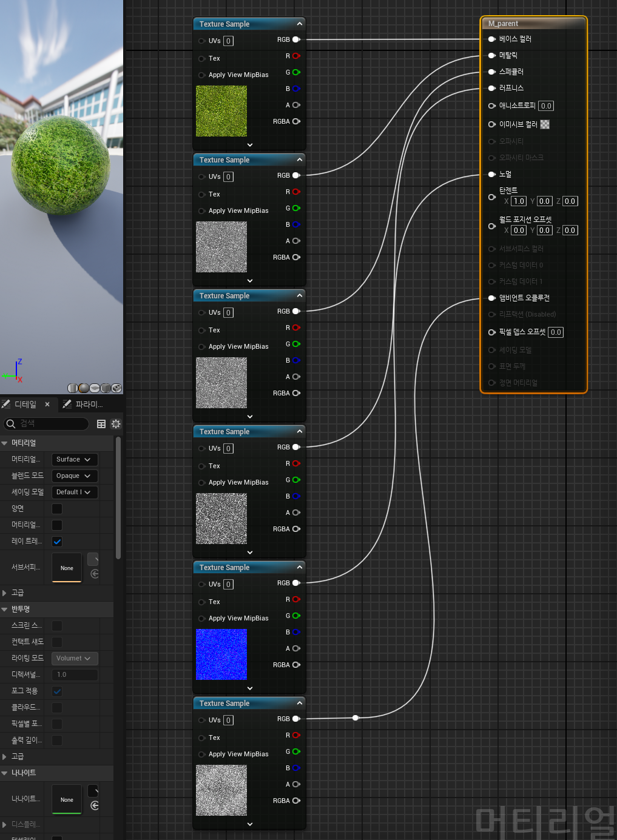Edit the 디렉셔널 1.0 value field
Viewport: 617px width, 840px height.
point(75,675)
